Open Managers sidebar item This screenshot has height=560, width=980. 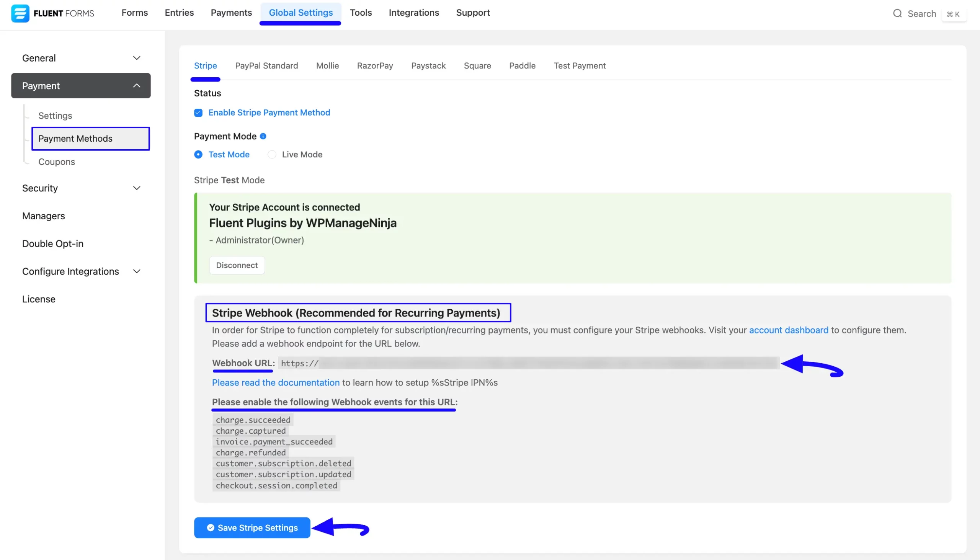[x=44, y=216]
